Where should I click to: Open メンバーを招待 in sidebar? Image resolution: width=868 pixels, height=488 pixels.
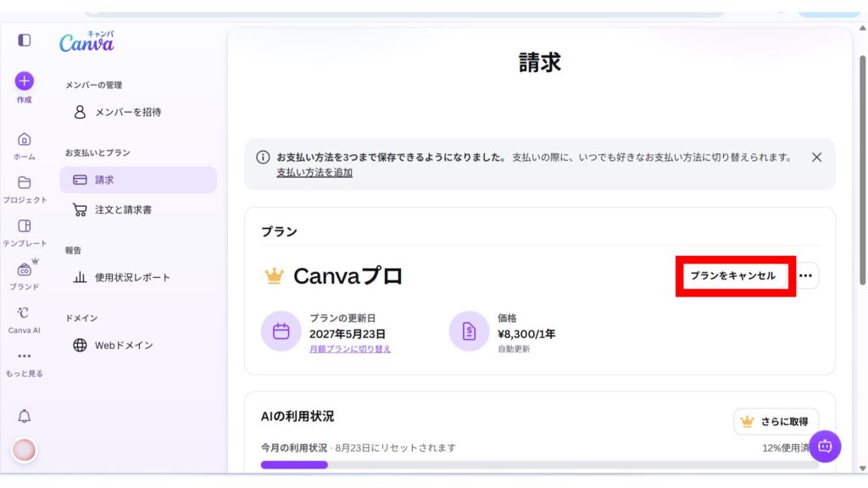click(x=138, y=113)
